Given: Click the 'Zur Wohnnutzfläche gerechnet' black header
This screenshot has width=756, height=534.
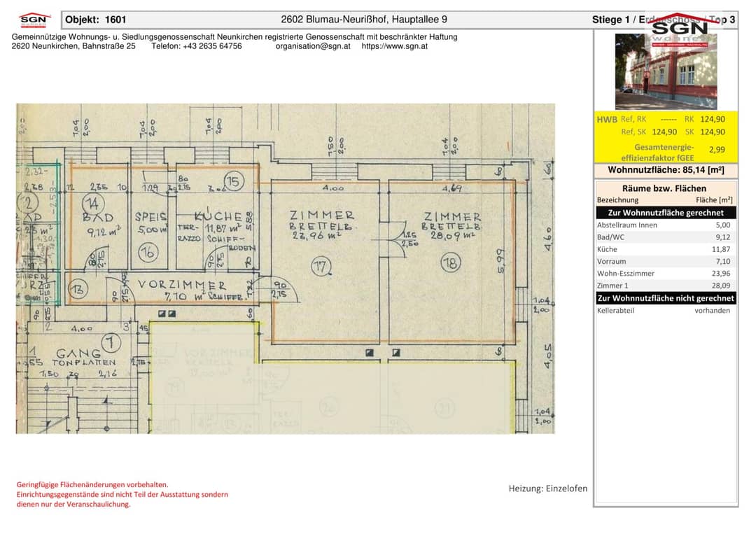Looking at the screenshot, I should click(666, 213).
